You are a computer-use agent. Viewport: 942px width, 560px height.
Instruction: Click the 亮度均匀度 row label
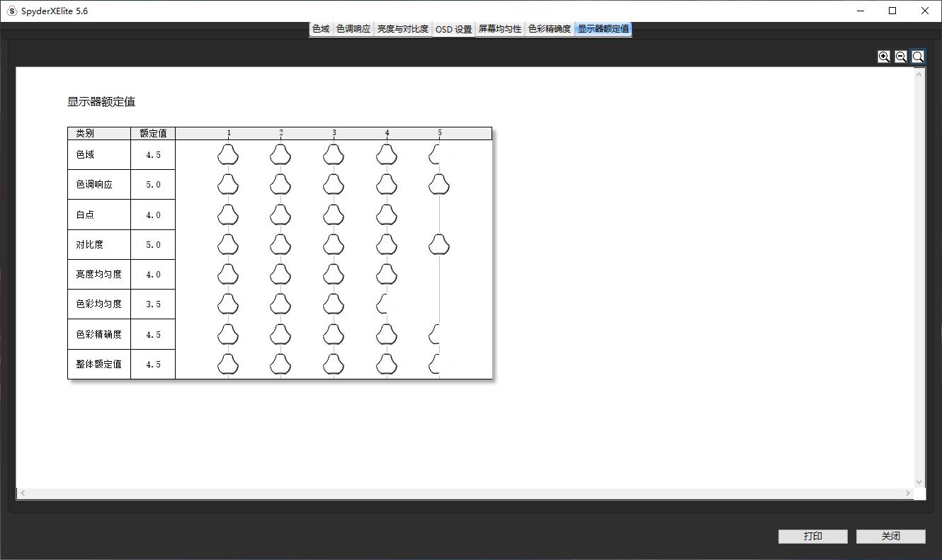click(x=99, y=274)
